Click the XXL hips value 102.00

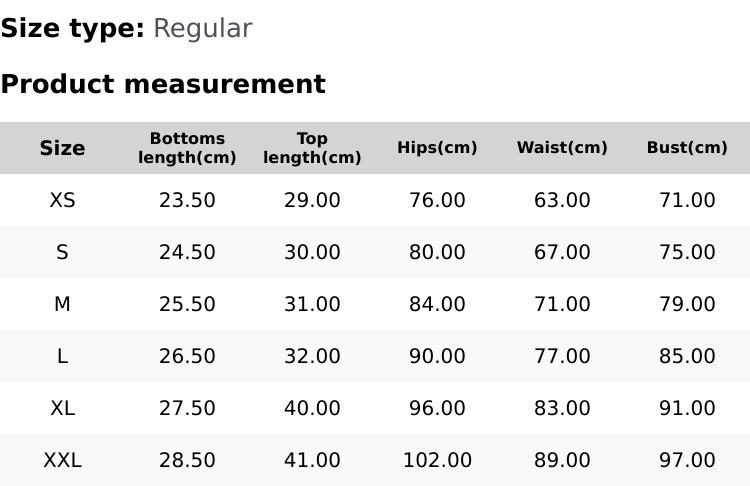pos(437,460)
